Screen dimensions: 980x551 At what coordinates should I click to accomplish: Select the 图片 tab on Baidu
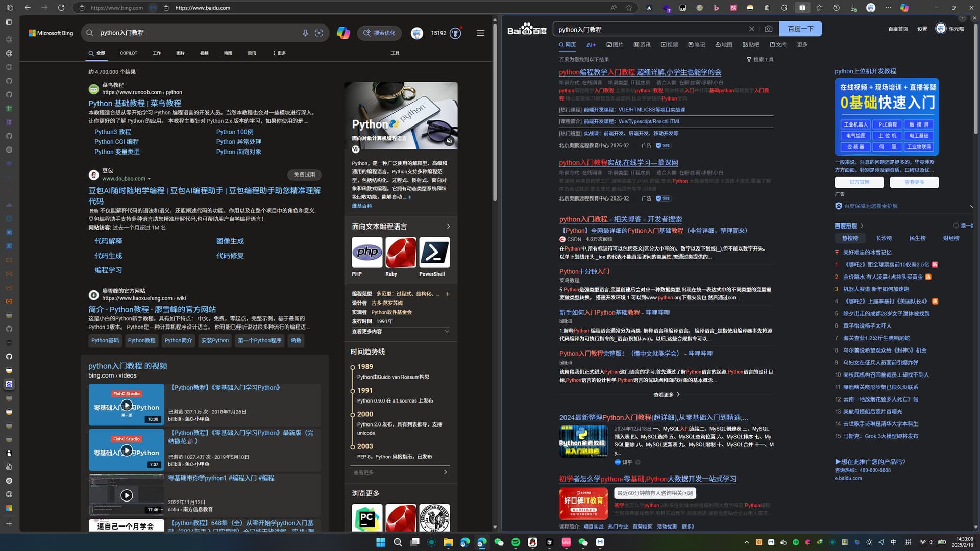[615, 45]
